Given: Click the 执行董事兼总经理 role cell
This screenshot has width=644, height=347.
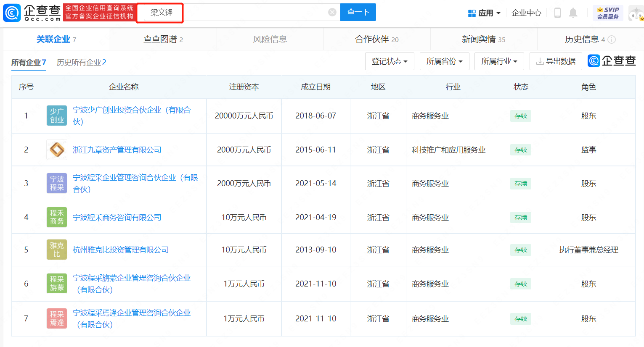Looking at the screenshot, I should [588, 250].
